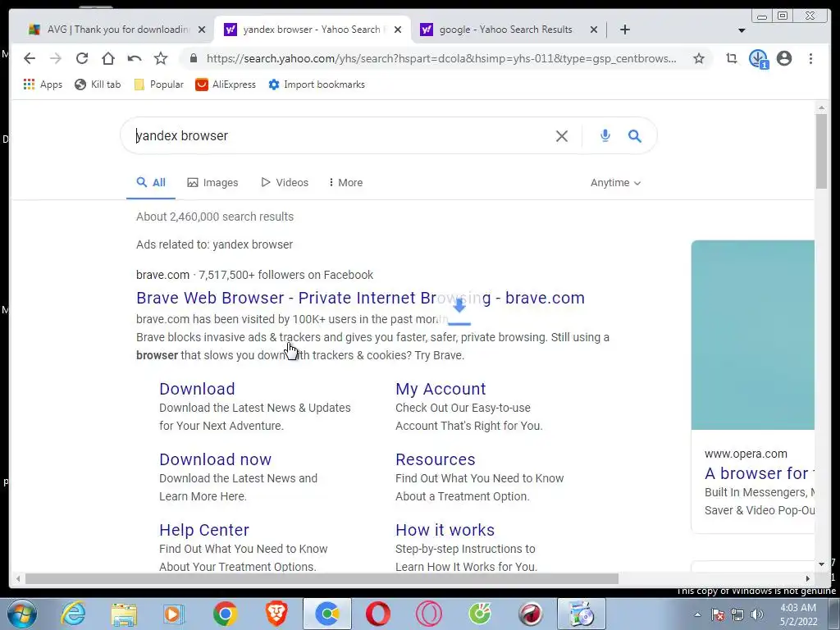The image size is (840, 630).
Task: Open the My Account sitelink
Action: coord(441,389)
